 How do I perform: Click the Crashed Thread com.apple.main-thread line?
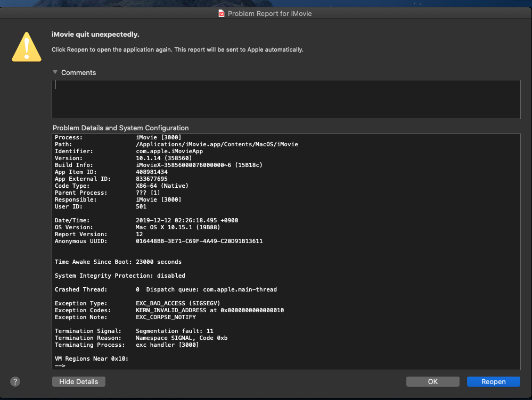(x=206, y=289)
